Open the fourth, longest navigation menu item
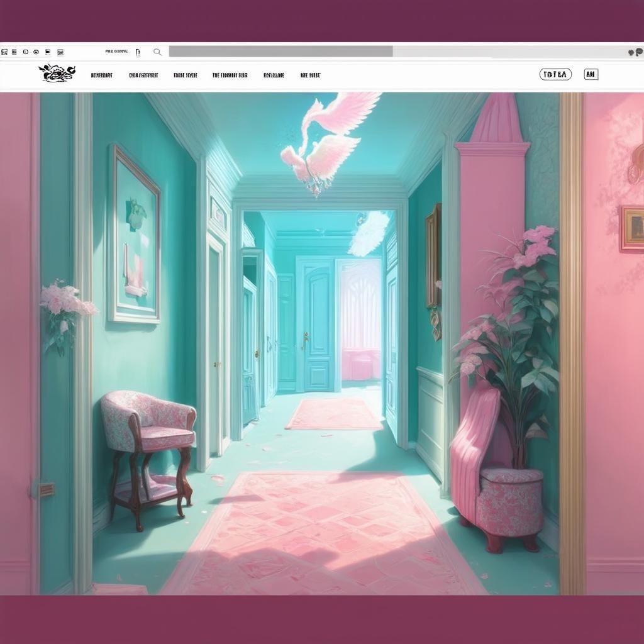Viewport: 644px width, 644px height. pos(230,75)
